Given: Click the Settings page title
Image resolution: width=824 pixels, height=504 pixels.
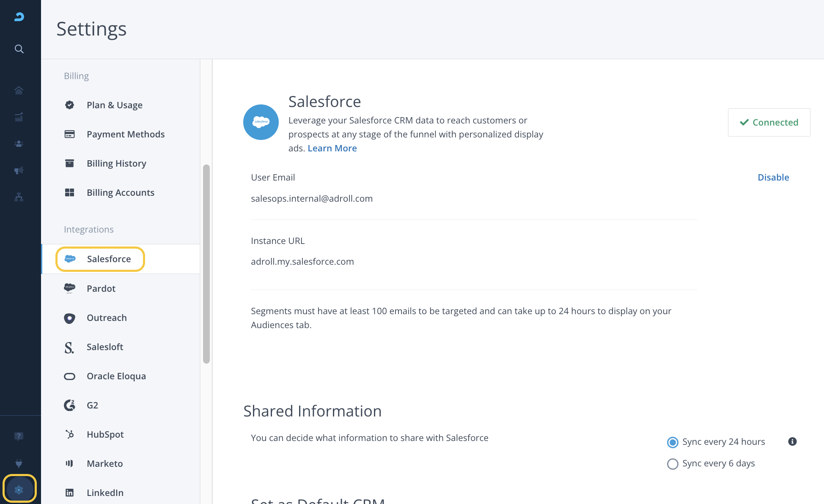Looking at the screenshot, I should point(91,29).
